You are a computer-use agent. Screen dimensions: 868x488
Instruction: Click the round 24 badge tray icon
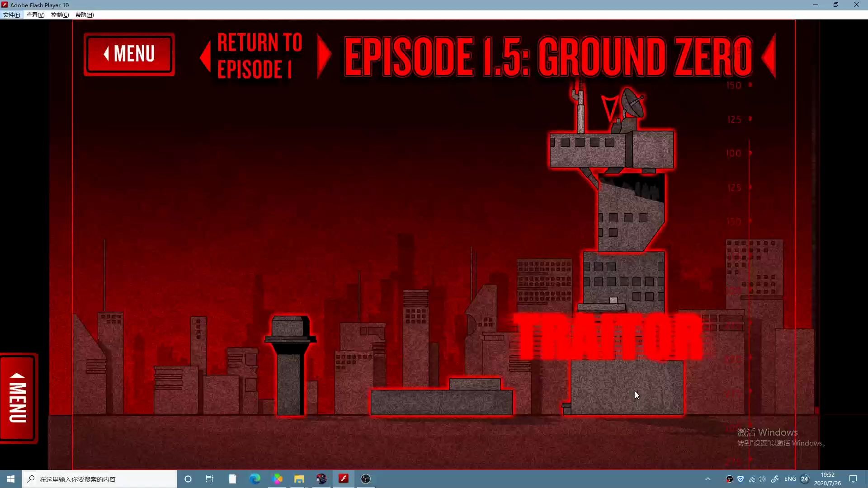(805, 479)
